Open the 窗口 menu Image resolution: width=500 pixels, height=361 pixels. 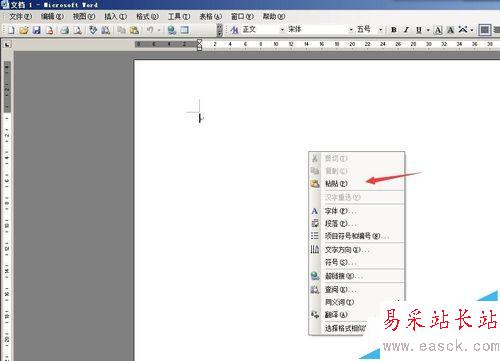pyautogui.click(x=242, y=16)
